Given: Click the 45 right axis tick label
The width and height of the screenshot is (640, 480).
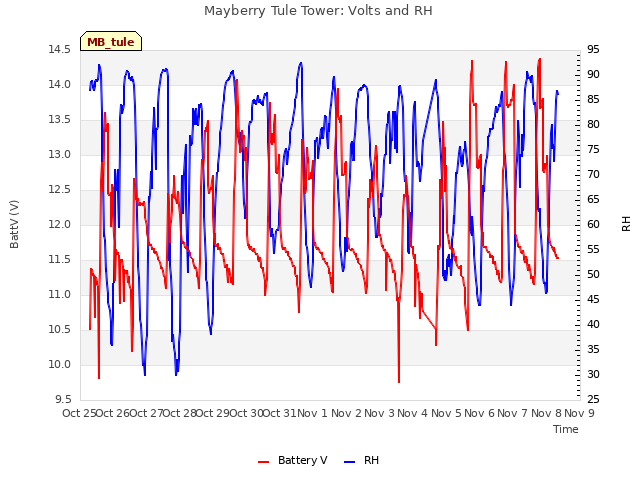Looking at the screenshot, I should coord(593,300).
